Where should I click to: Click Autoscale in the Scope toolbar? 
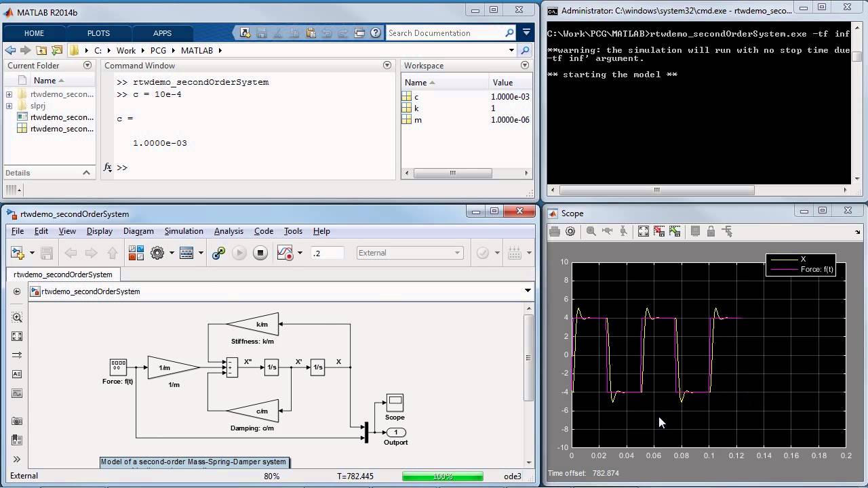644,231
